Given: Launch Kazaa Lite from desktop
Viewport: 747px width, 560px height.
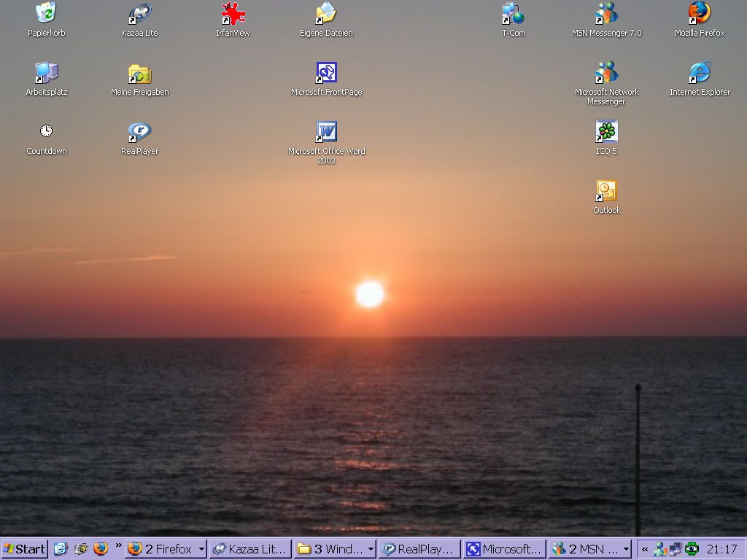Looking at the screenshot, I should [139, 13].
